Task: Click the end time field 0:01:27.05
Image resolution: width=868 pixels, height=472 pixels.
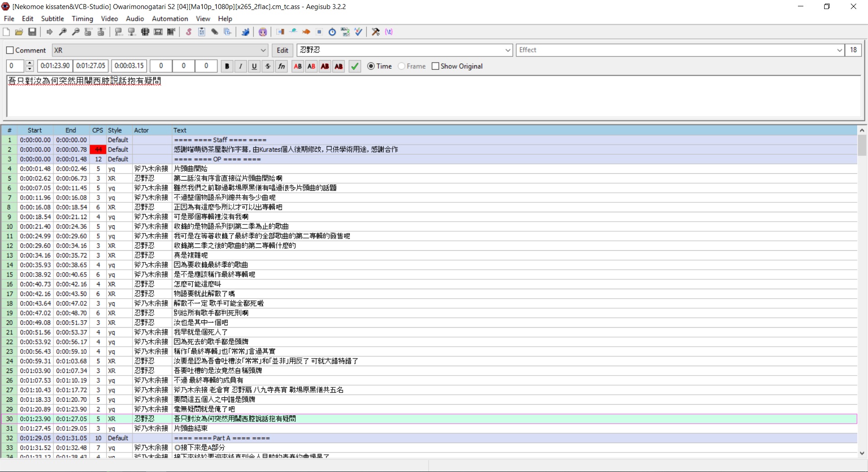Action: 91,66
